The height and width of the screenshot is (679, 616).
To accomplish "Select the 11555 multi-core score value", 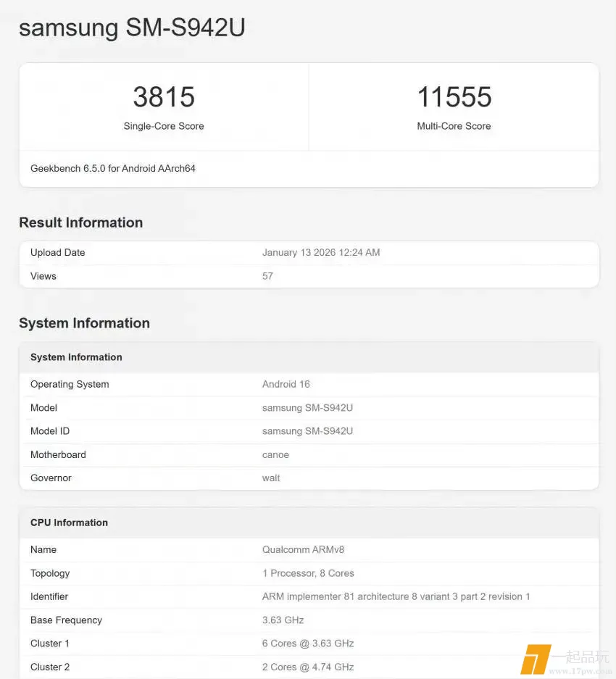I will click(454, 96).
